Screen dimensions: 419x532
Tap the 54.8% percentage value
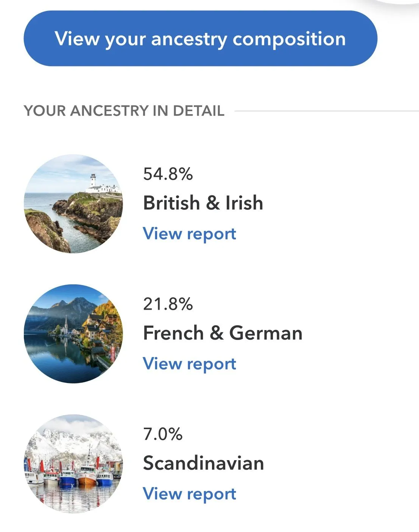[168, 174]
